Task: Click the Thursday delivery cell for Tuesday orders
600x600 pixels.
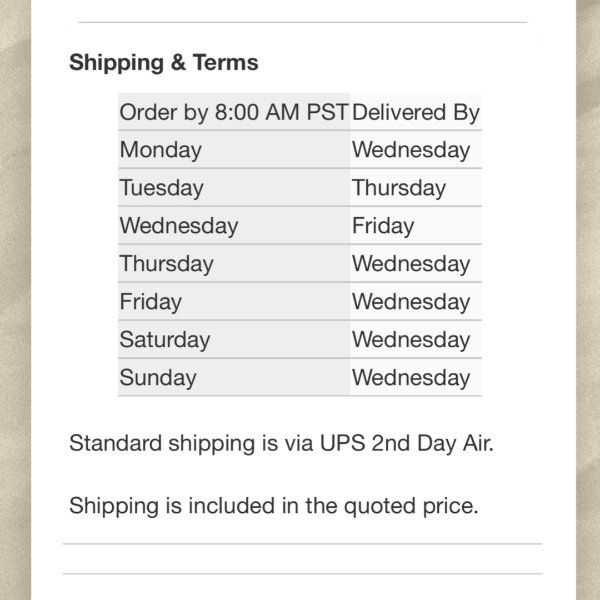Action: (416, 188)
